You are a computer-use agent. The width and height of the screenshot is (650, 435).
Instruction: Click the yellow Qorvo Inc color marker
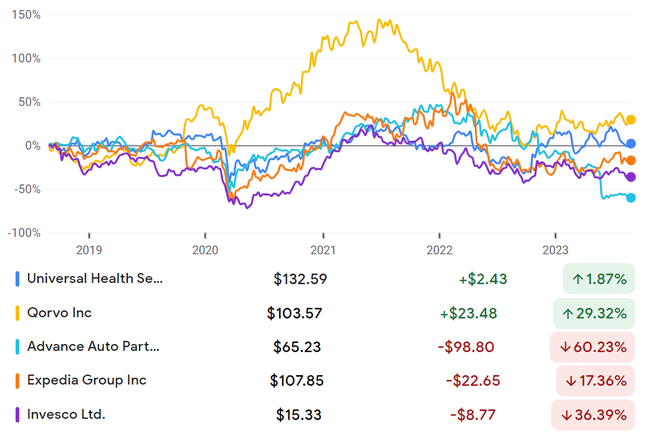(18, 313)
